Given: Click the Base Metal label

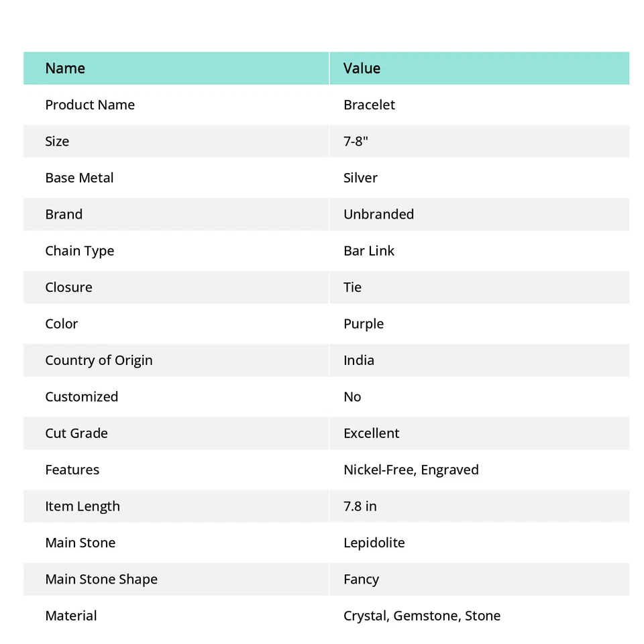Looking at the screenshot, I should coord(79,178).
